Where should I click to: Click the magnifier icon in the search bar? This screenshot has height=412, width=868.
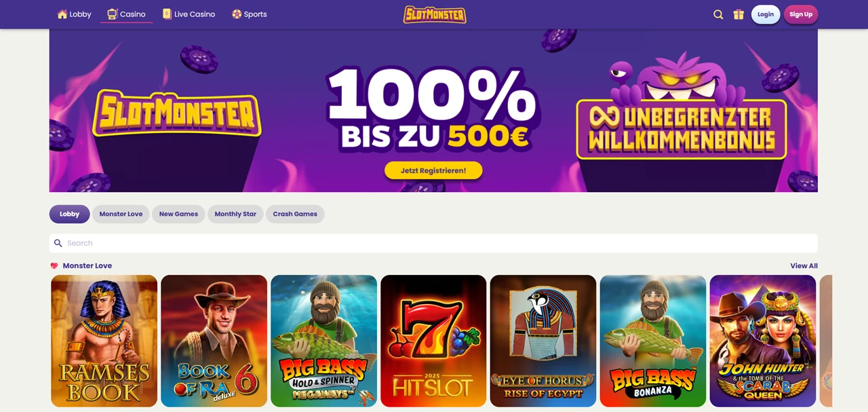(58, 243)
